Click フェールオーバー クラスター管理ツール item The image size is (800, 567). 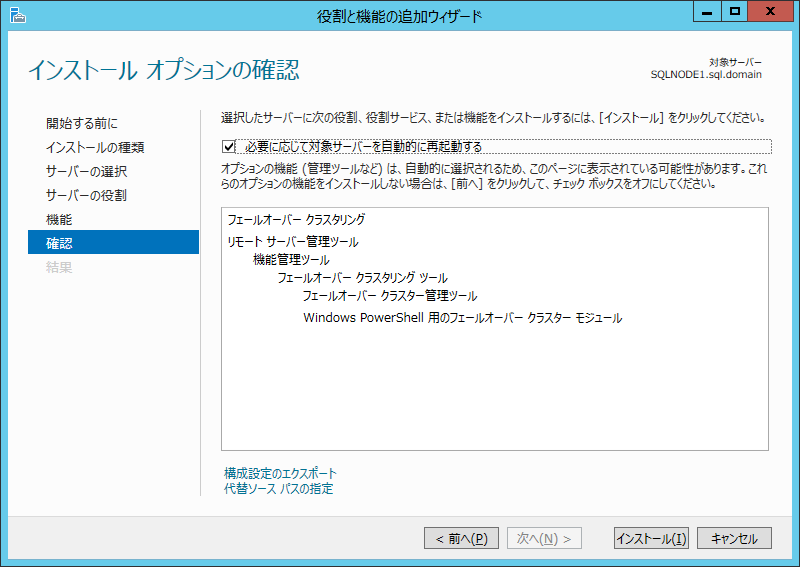tap(389, 296)
